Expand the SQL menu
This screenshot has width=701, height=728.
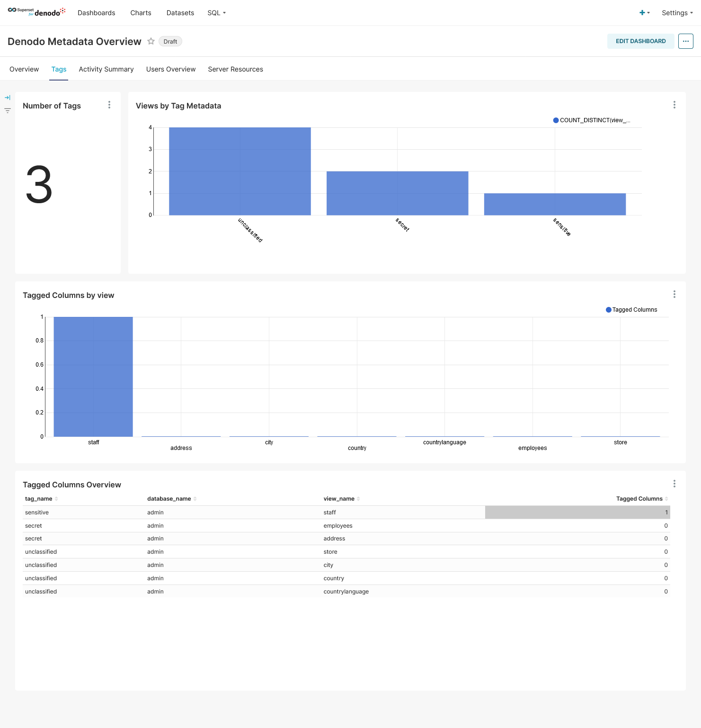point(217,13)
